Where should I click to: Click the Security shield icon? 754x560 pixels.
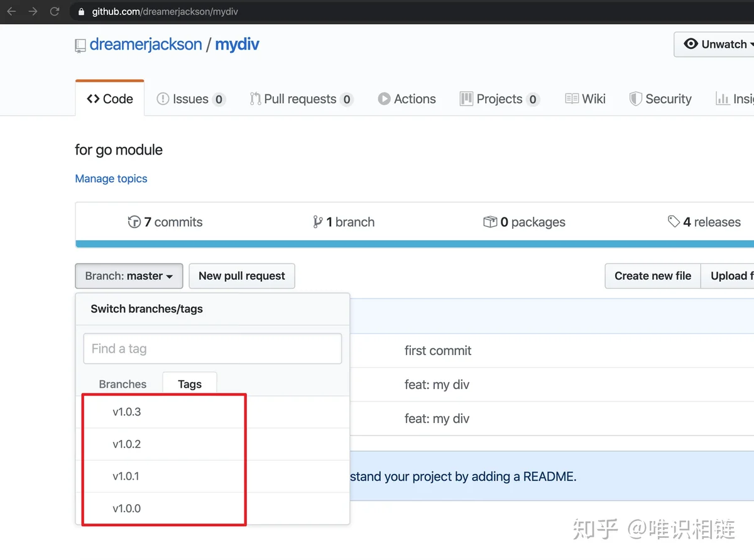[636, 99]
